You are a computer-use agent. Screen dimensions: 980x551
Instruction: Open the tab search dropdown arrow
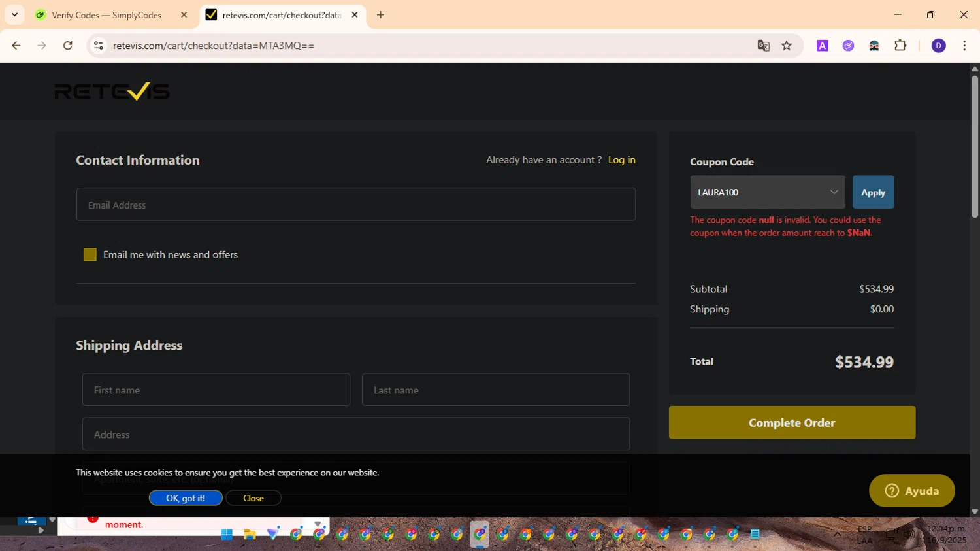click(x=14, y=14)
